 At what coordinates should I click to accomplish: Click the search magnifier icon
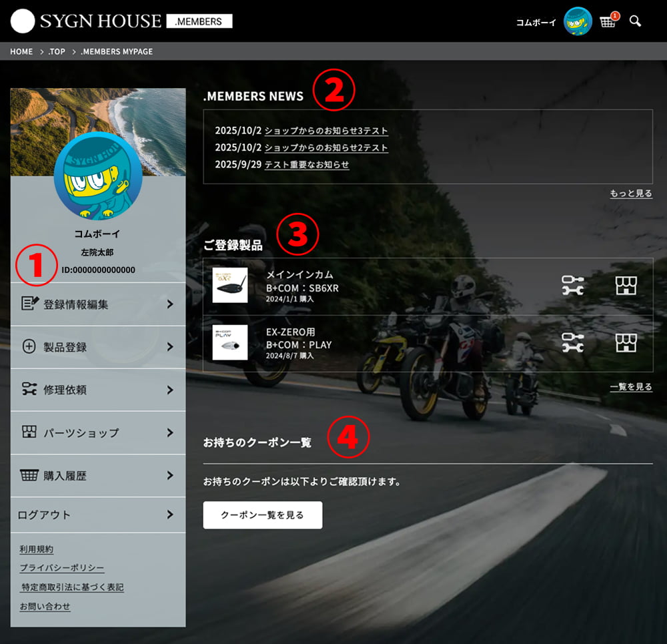635,21
